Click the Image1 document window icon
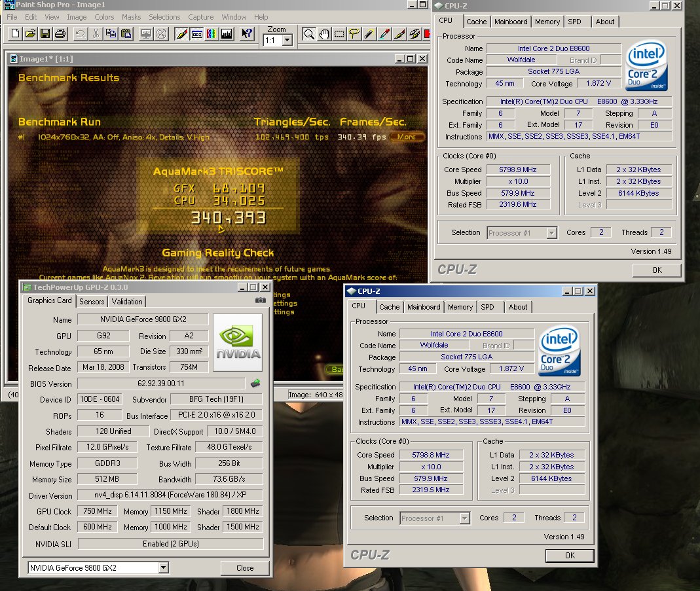Viewport: 700px width, 591px height. tap(14, 59)
